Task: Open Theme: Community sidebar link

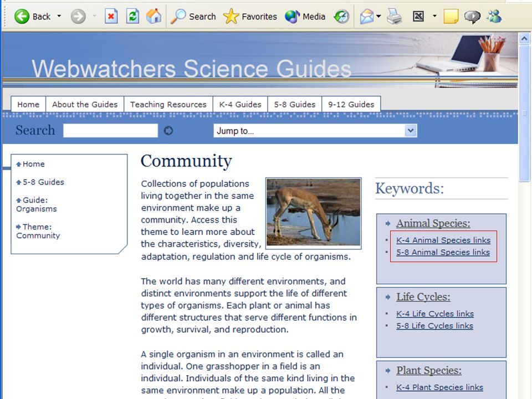Action: (38, 231)
